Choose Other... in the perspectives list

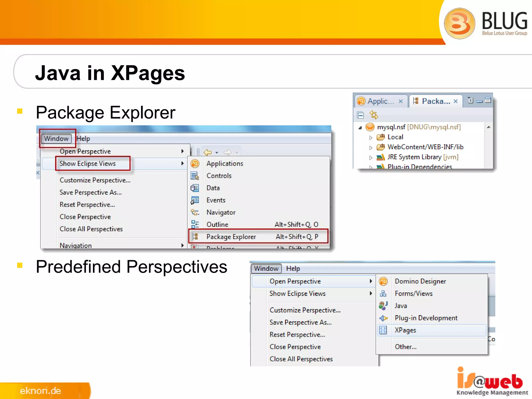[x=405, y=347]
